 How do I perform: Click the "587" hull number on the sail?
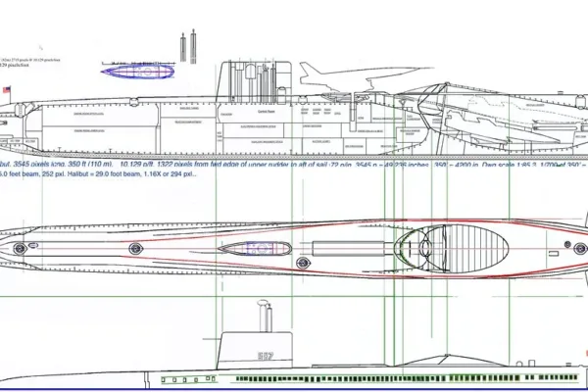tap(266, 356)
